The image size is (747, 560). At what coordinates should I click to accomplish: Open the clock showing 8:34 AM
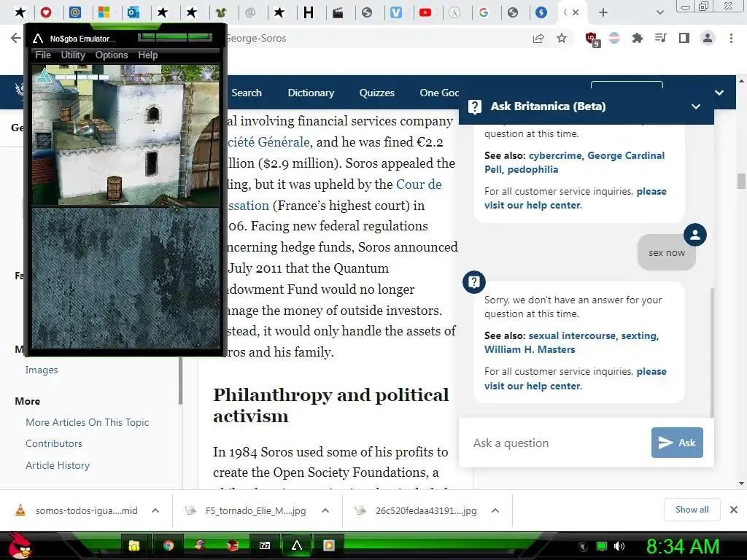coord(683,546)
